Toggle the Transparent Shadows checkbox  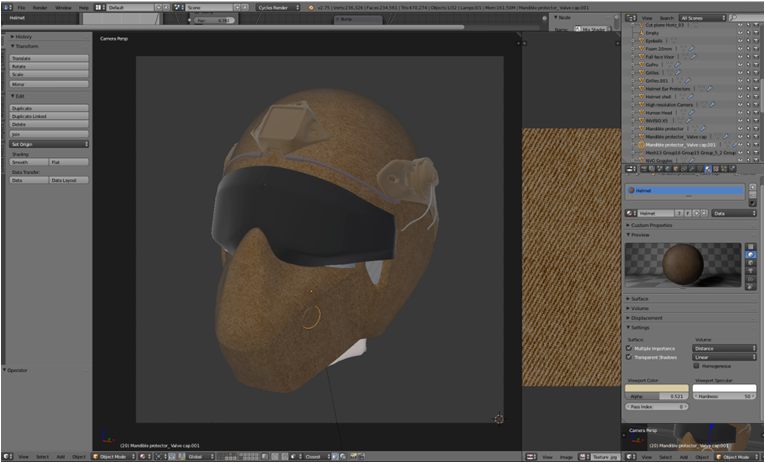[x=629, y=357]
